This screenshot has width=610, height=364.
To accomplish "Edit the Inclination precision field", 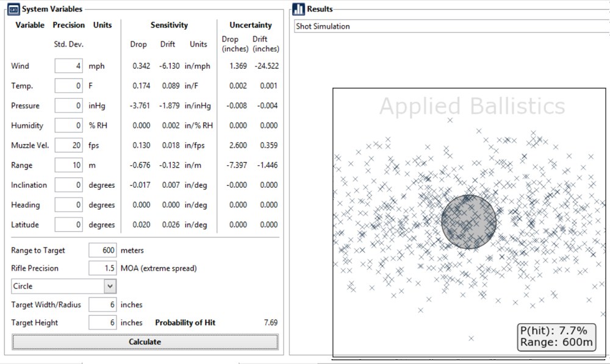I will click(x=68, y=185).
